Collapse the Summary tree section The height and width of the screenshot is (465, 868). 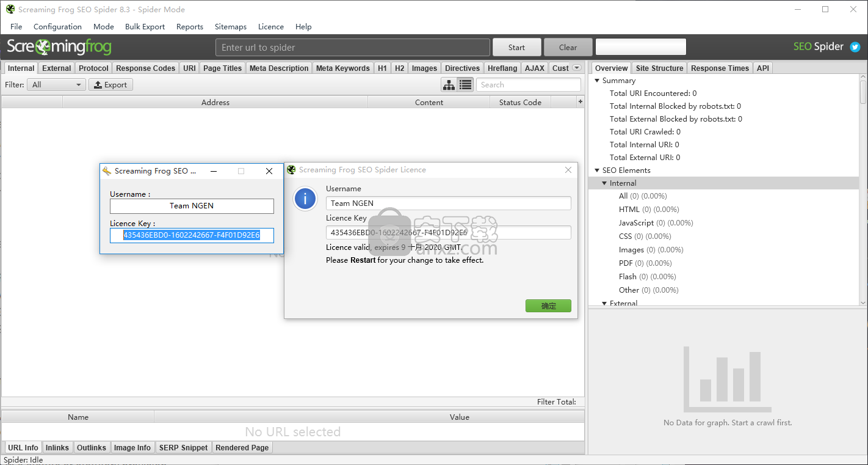597,81
